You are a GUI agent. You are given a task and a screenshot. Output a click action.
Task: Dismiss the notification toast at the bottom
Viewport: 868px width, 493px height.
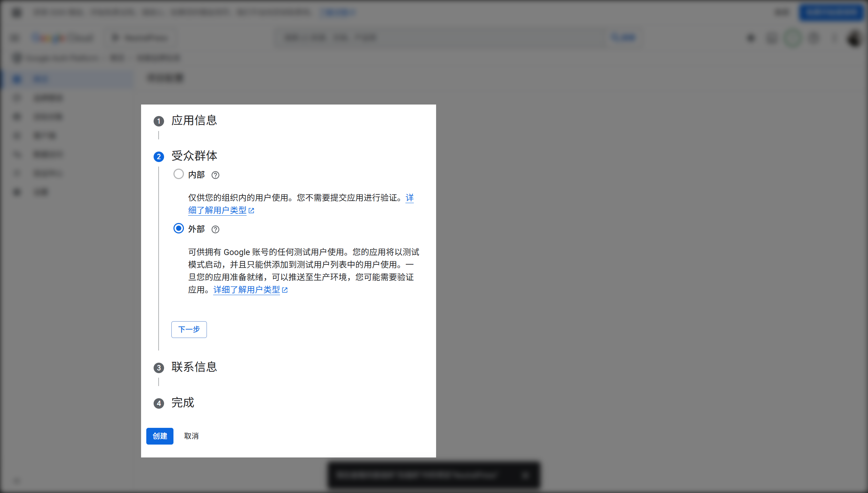[x=525, y=475]
